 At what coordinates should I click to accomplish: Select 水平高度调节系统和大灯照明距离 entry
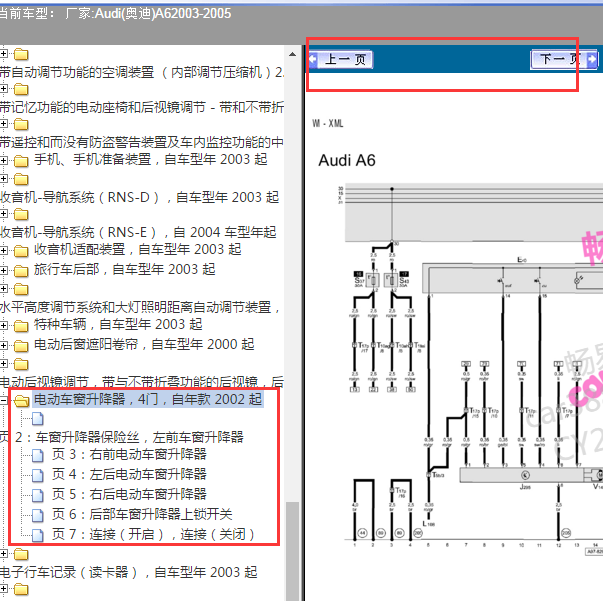140,307
